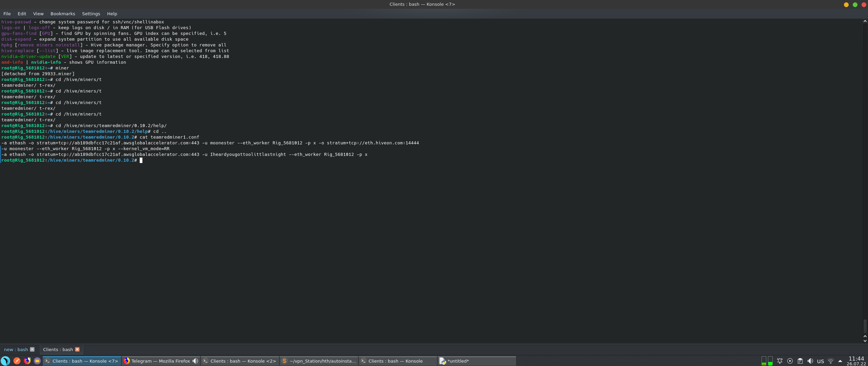Mute sound on the Telegram taskbar entry speaker
Viewport: 868px width, 366px height.
[x=195, y=361]
